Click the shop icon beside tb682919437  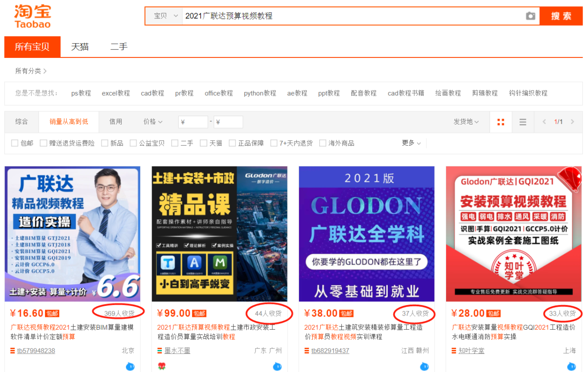point(307,351)
